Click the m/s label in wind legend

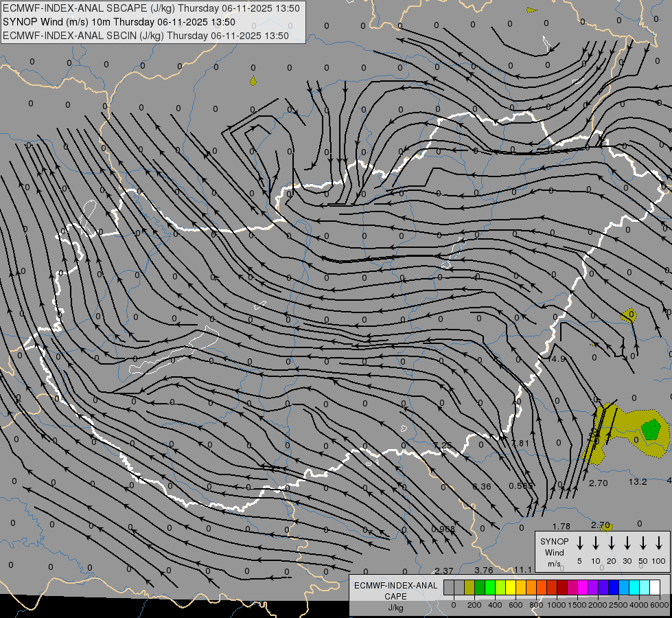point(554,564)
